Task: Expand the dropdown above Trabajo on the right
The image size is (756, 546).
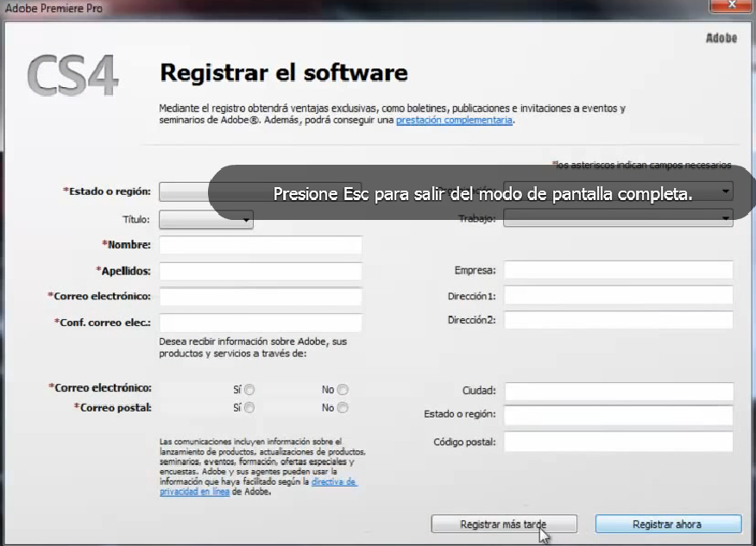Action: point(618,191)
